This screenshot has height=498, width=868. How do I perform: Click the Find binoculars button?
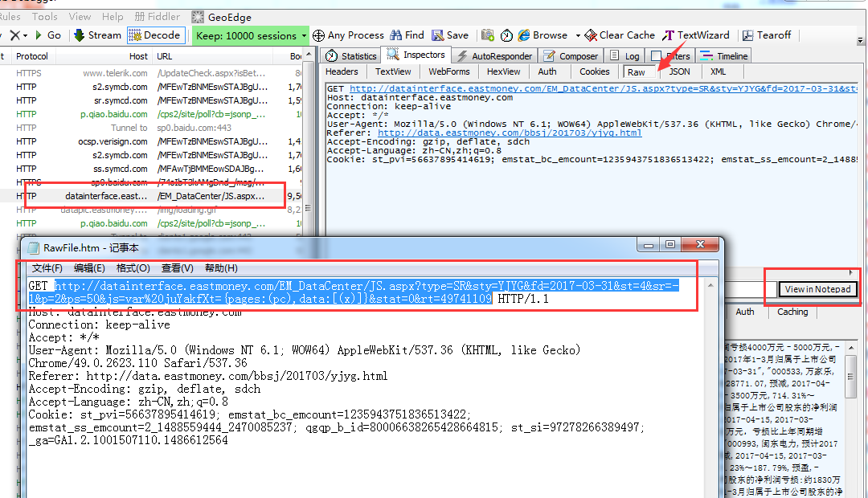(407, 35)
